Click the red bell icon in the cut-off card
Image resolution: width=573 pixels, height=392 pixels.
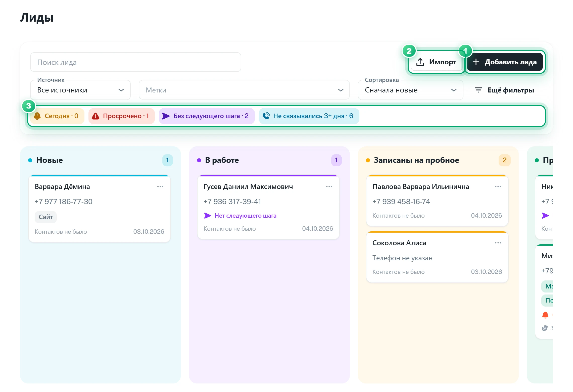[545, 315]
